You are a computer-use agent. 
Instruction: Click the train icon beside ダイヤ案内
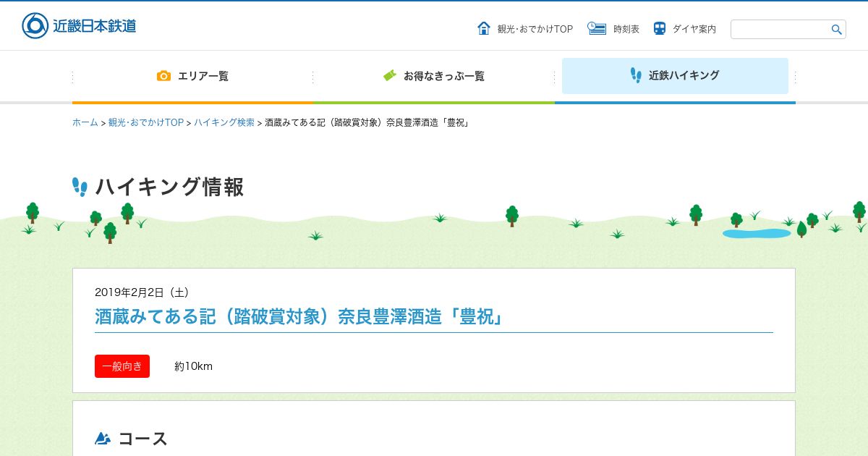click(660, 28)
